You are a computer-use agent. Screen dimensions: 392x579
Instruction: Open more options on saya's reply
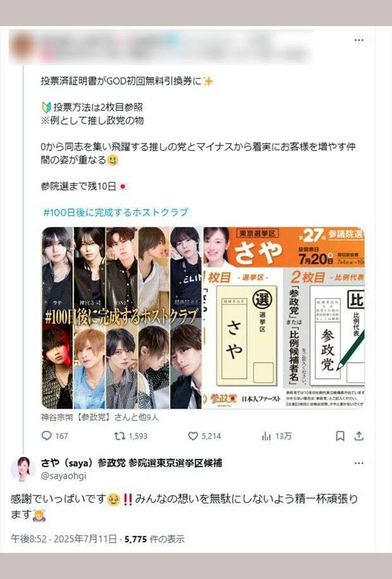[x=358, y=463]
